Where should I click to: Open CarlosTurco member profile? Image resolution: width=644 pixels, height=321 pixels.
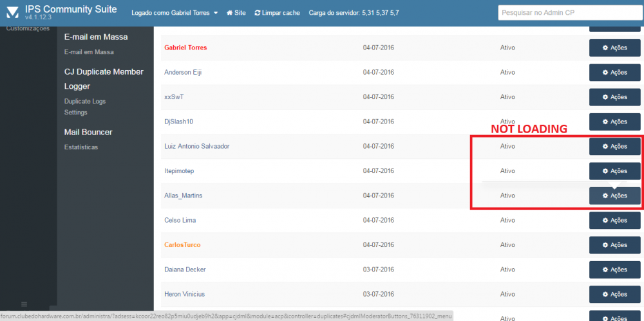pos(183,245)
